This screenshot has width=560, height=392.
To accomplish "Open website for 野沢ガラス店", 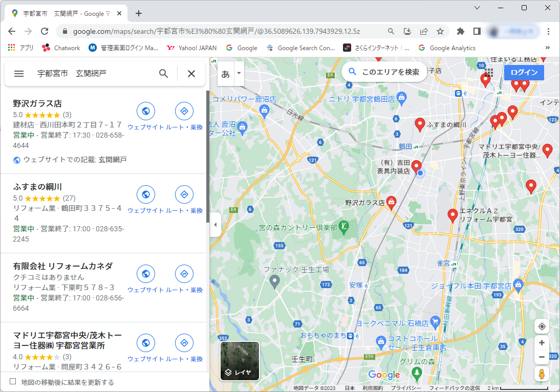I will tap(146, 111).
